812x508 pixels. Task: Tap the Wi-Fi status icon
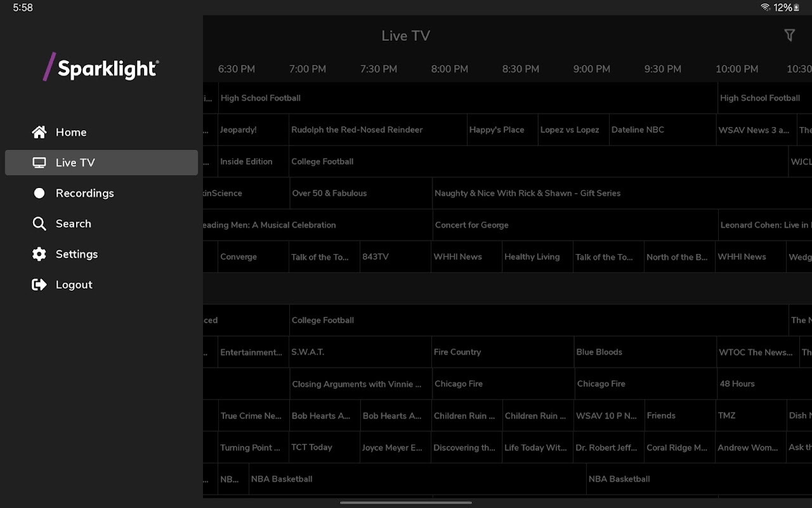coord(766,8)
